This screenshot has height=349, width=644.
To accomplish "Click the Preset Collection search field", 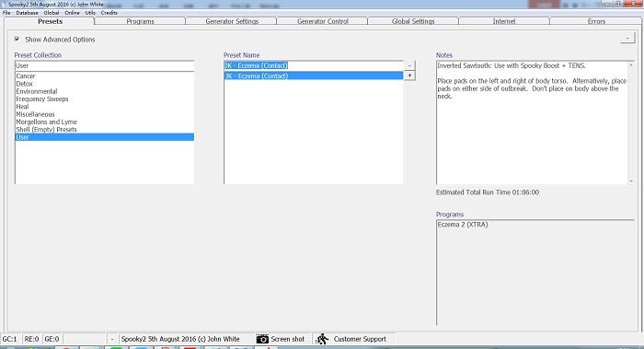I will pyautogui.click(x=104, y=65).
